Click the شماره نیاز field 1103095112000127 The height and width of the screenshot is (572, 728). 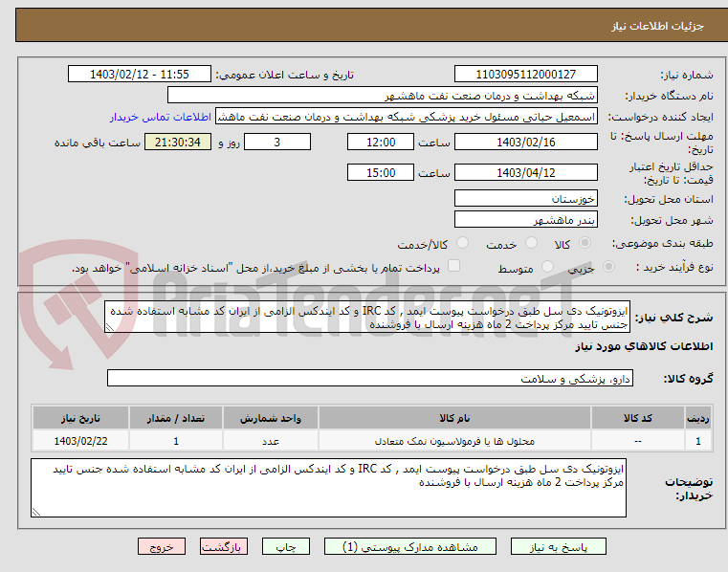pos(525,74)
